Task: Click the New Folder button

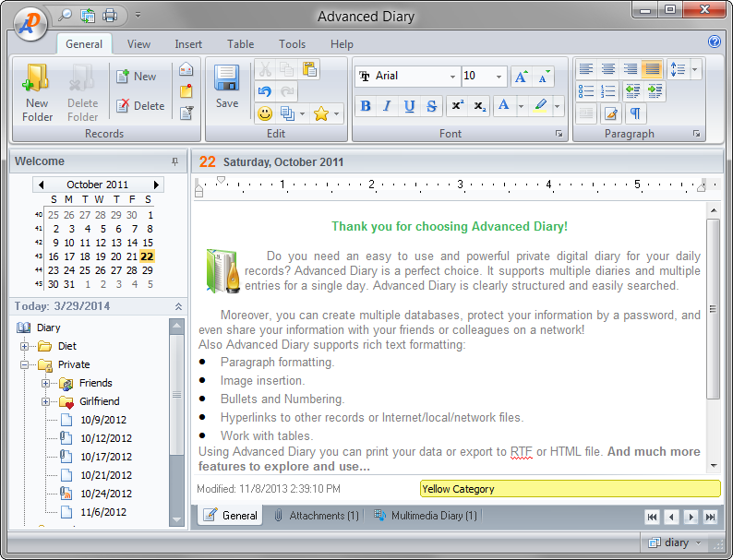Action: coord(37,92)
